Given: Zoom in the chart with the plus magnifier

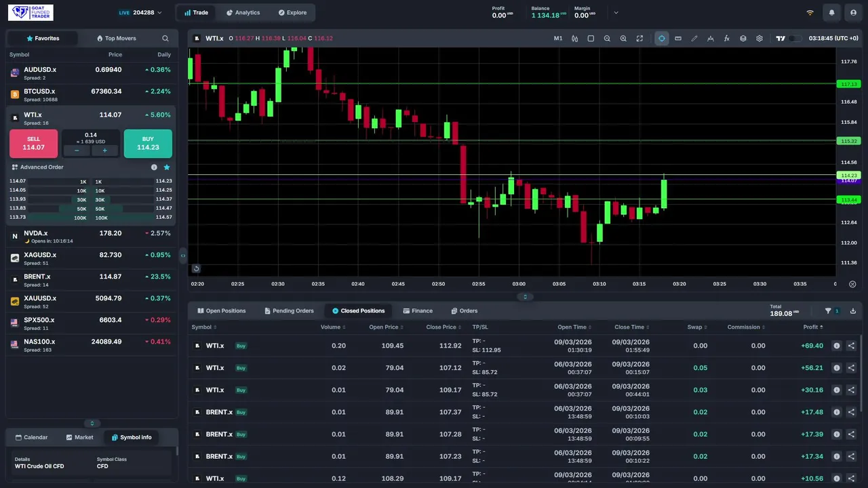Looking at the screenshot, I should pyautogui.click(x=623, y=39).
